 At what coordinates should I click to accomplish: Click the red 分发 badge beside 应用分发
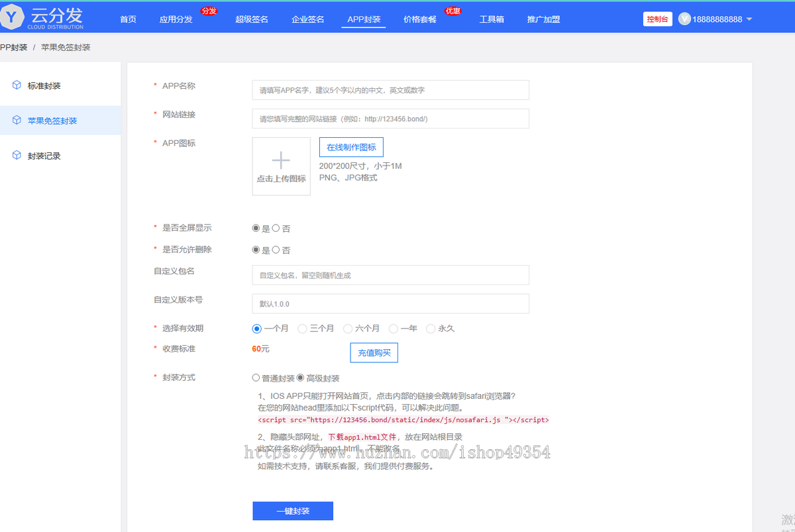(x=209, y=11)
